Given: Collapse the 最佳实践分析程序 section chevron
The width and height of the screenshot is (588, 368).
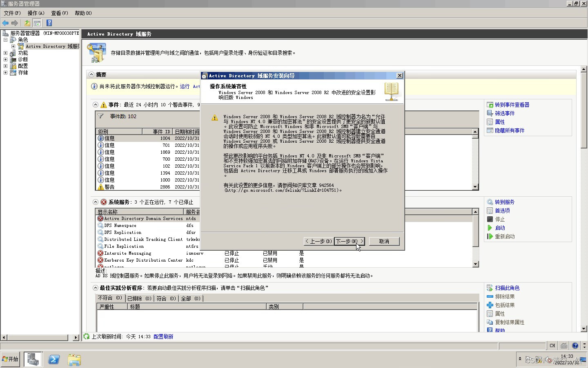Looking at the screenshot, I should coord(96,288).
